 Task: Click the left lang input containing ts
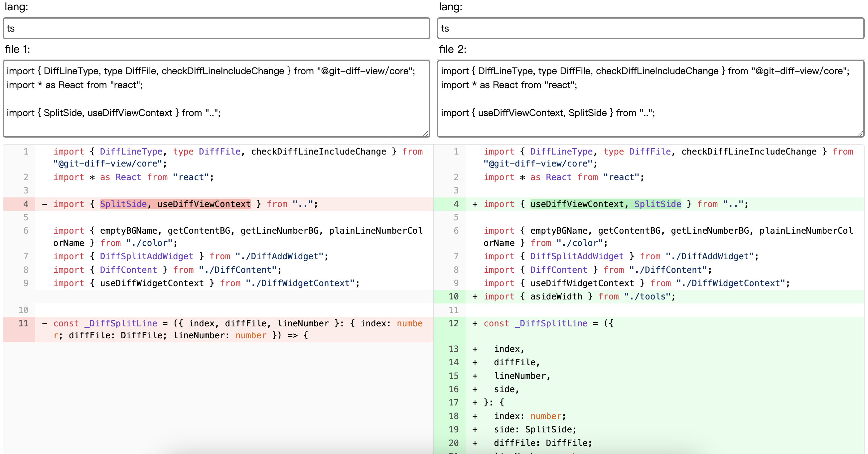[x=216, y=29]
